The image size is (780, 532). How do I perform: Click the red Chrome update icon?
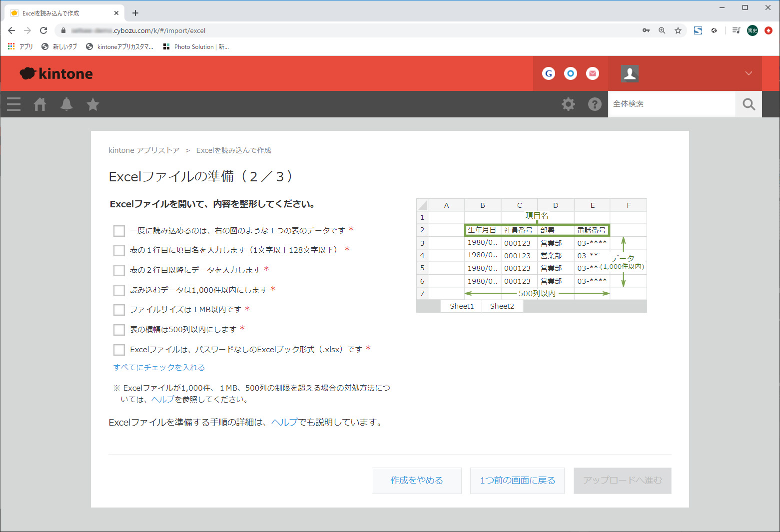pos(769,30)
